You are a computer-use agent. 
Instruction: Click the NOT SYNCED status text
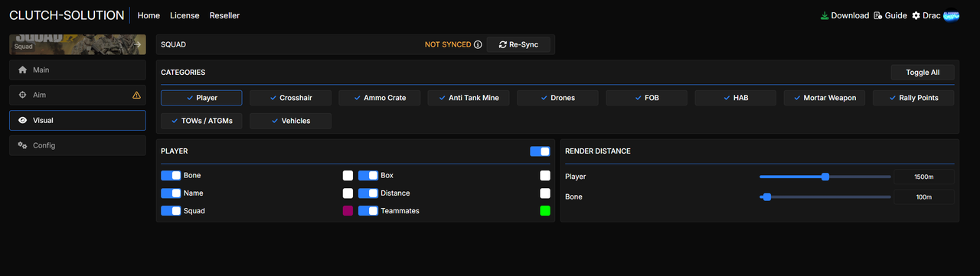pyautogui.click(x=448, y=44)
